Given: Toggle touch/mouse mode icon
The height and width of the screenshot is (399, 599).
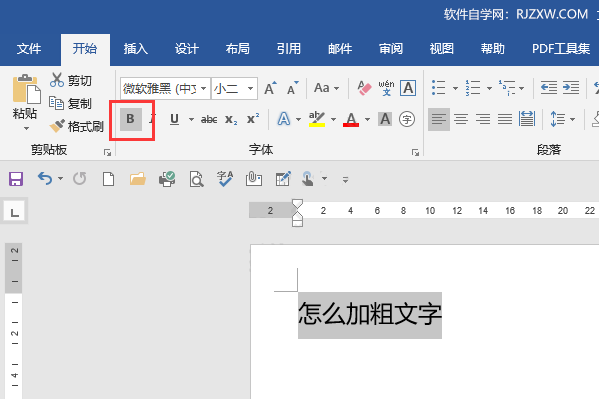Looking at the screenshot, I should point(308,178).
